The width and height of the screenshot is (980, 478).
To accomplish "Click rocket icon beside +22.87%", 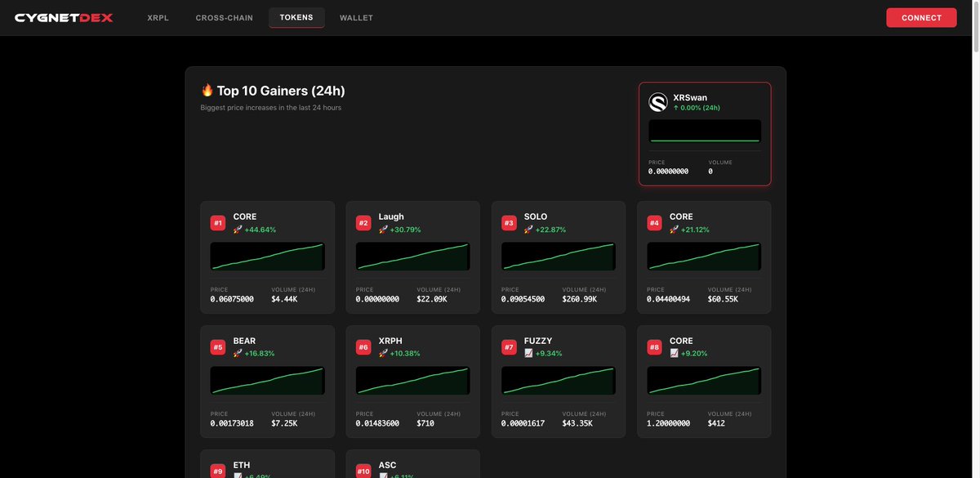I will pos(528,230).
